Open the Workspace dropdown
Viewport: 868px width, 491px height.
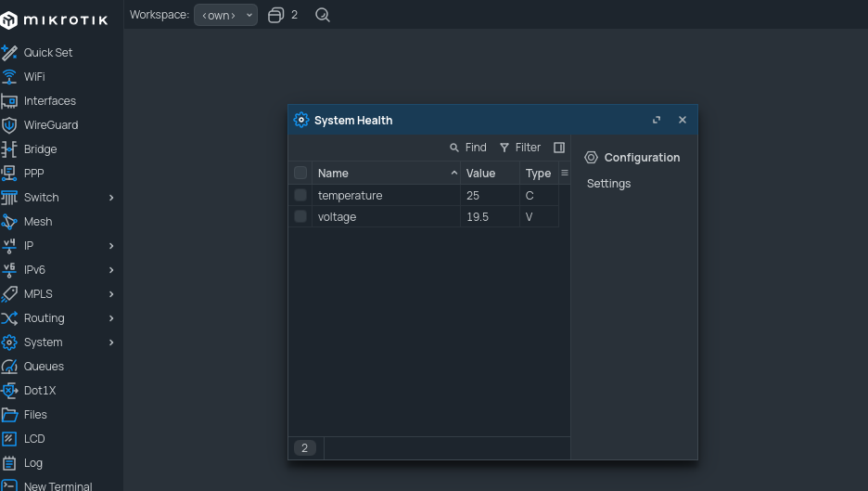(x=225, y=15)
